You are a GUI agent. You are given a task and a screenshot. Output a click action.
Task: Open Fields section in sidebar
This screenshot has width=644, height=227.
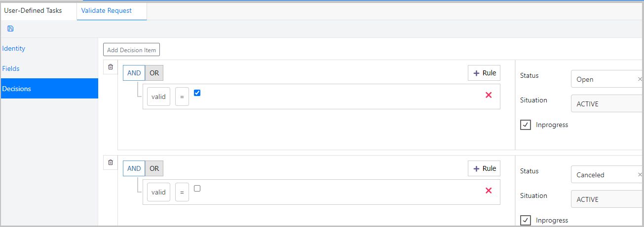coord(11,68)
